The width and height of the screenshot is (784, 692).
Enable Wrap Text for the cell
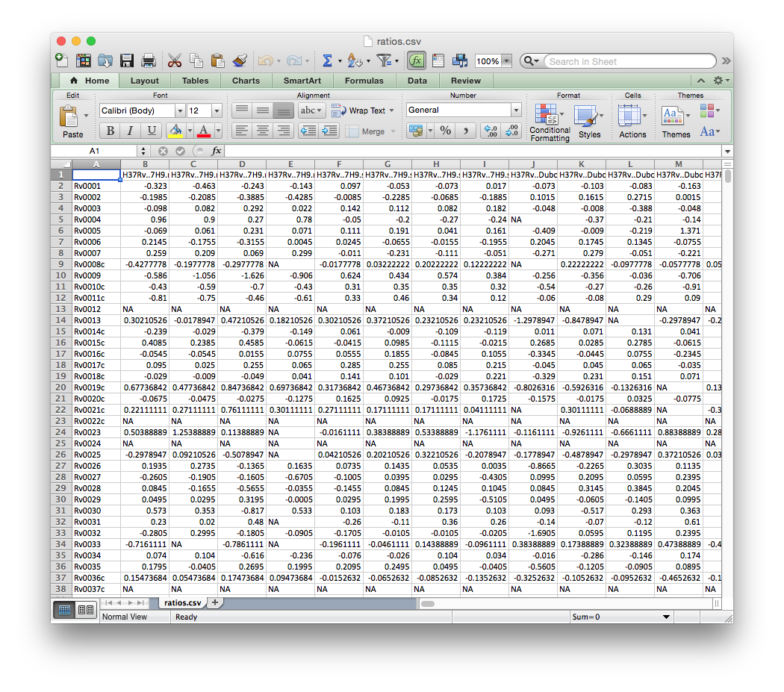point(362,110)
